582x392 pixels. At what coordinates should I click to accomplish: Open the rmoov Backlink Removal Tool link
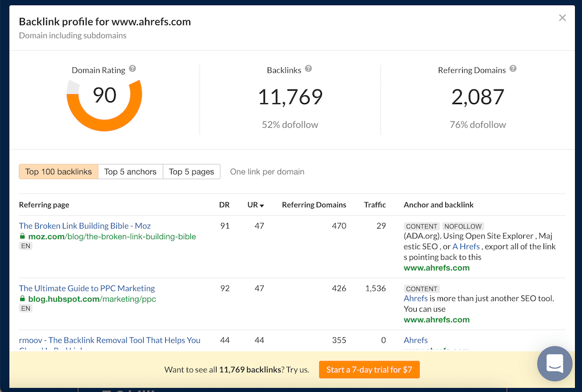[x=109, y=340]
